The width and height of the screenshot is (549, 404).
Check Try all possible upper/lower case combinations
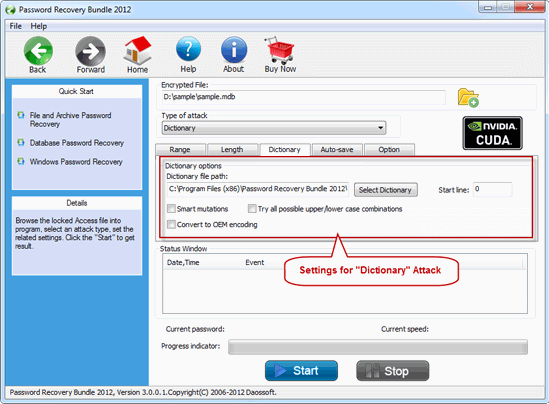click(x=252, y=209)
